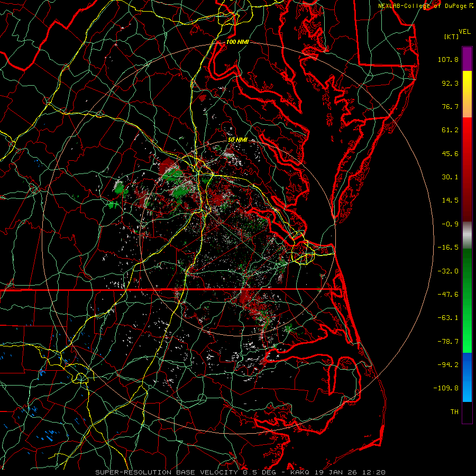The height and width of the screenshot is (476, 476).
Task: Select the -109.8 velocity scale value
Action: pyautogui.click(x=446, y=388)
